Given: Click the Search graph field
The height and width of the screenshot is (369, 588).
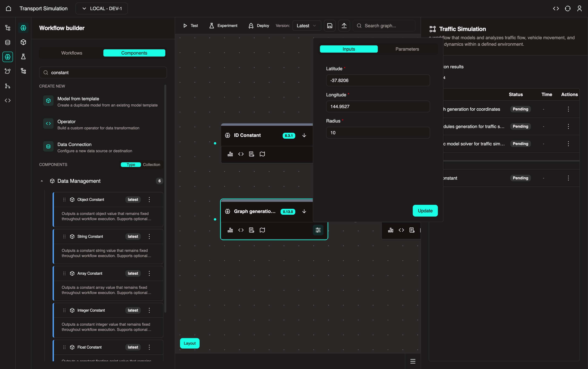Looking at the screenshot, I should (x=384, y=26).
